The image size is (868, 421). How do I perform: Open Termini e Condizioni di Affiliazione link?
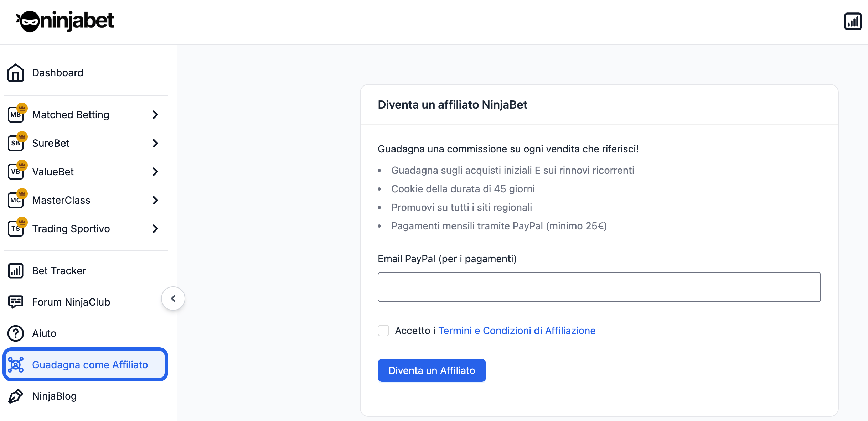click(x=517, y=331)
